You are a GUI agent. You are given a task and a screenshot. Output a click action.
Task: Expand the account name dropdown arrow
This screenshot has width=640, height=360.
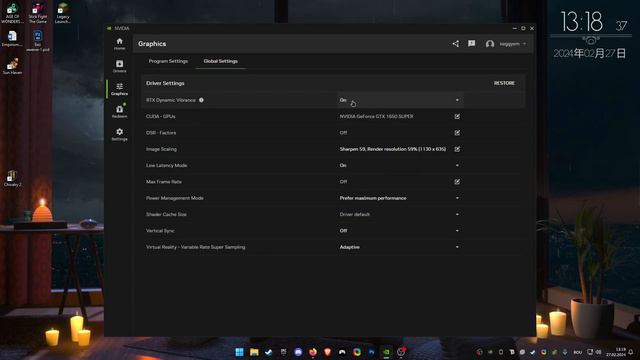point(524,44)
